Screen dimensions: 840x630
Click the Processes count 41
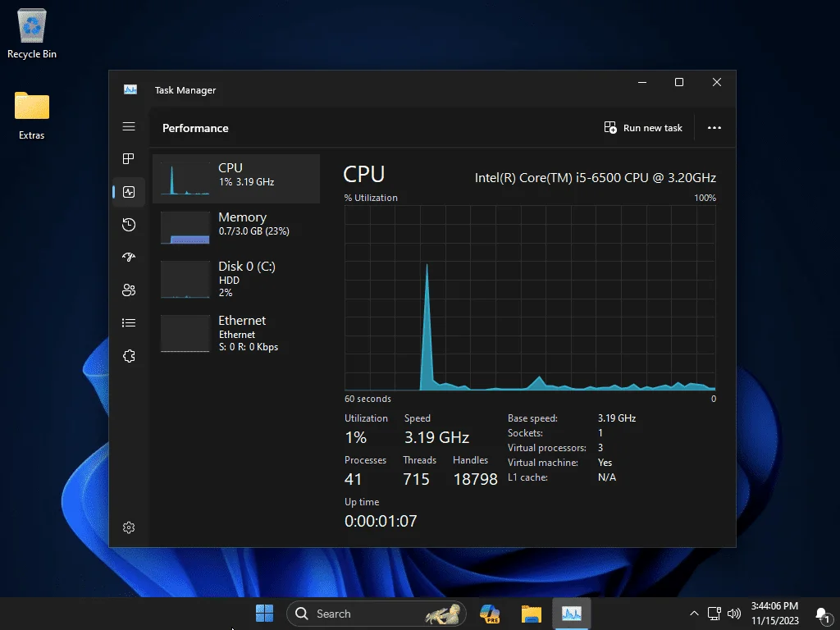coord(353,479)
